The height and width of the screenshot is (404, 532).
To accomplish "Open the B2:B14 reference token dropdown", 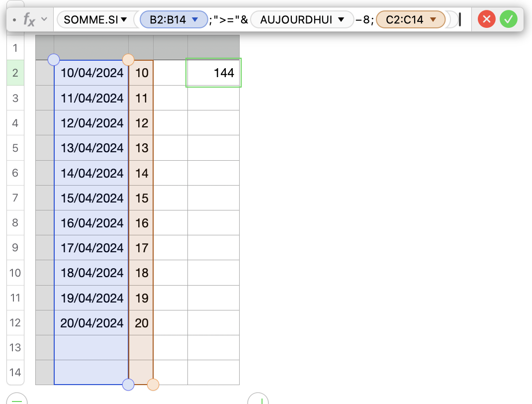I will pos(195,19).
